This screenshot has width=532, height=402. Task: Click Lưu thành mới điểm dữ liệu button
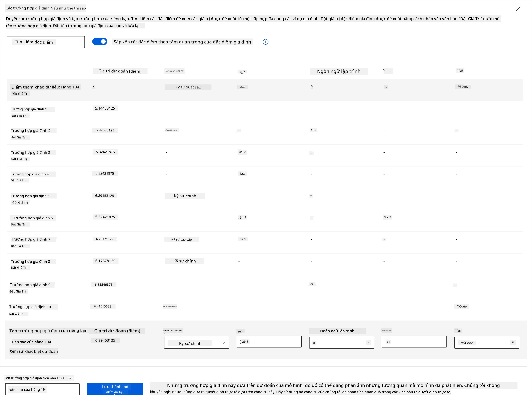(115, 389)
